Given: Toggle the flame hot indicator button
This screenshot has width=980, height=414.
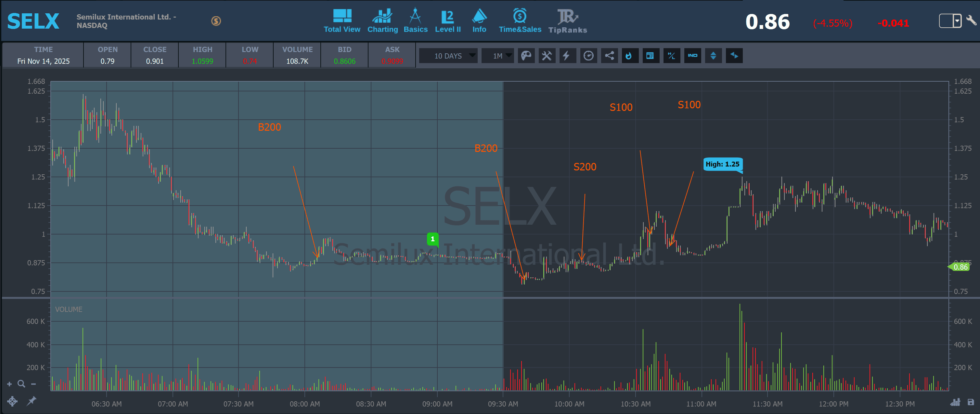Looking at the screenshot, I should (x=629, y=56).
